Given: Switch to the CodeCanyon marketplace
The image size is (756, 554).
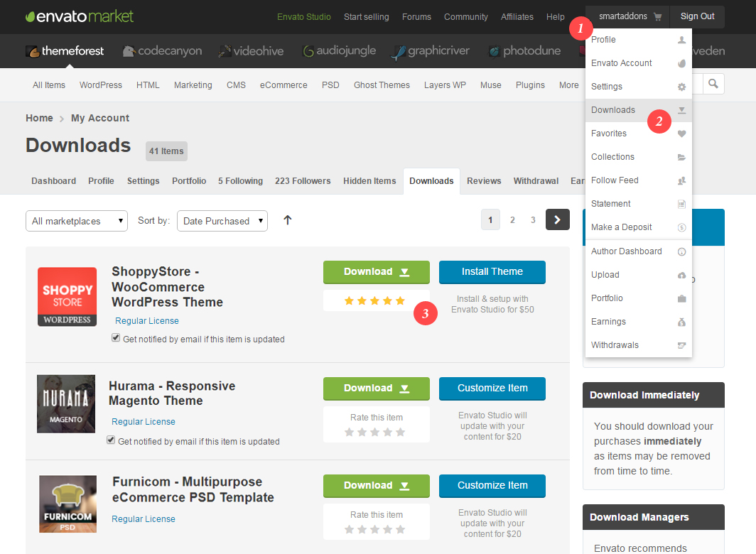Looking at the screenshot, I should pos(162,50).
